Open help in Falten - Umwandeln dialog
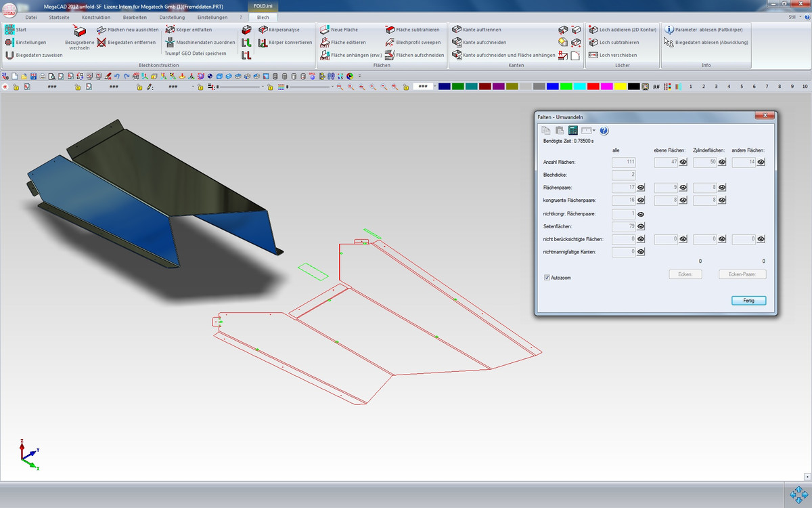This screenshot has width=812, height=508. pyautogui.click(x=604, y=131)
